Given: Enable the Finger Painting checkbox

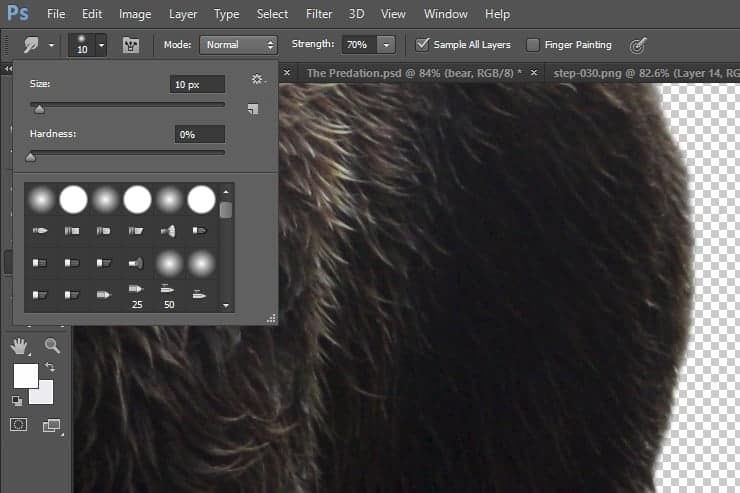Looking at the screenshot, I should click(533, 45).
